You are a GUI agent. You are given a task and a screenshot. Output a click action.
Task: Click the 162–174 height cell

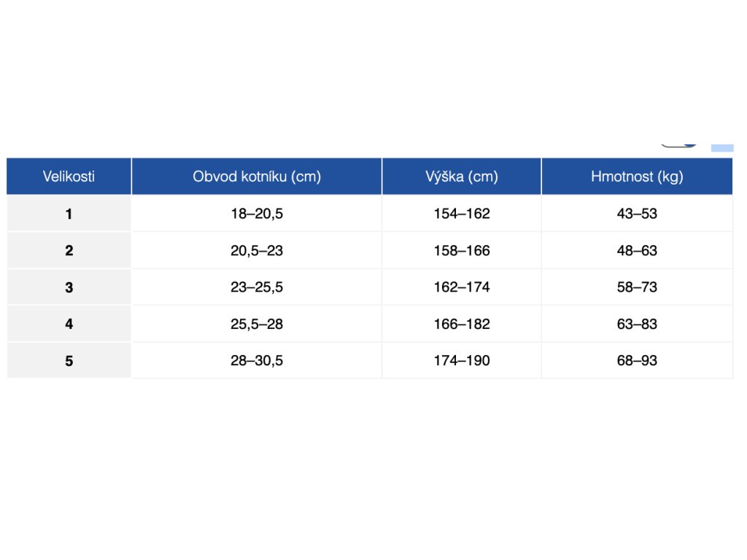coord(461,287)
